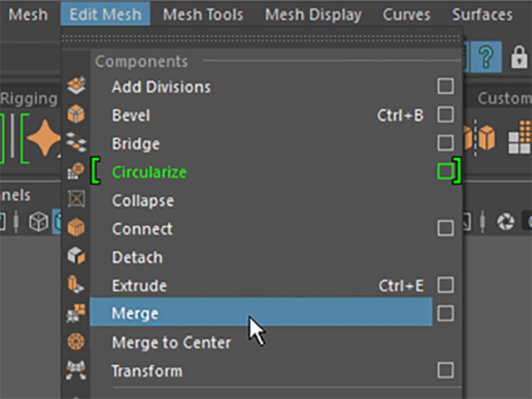Screen dimensions: 532x399
Task: Open the blue question mark help icon
Action: (485, 57)
